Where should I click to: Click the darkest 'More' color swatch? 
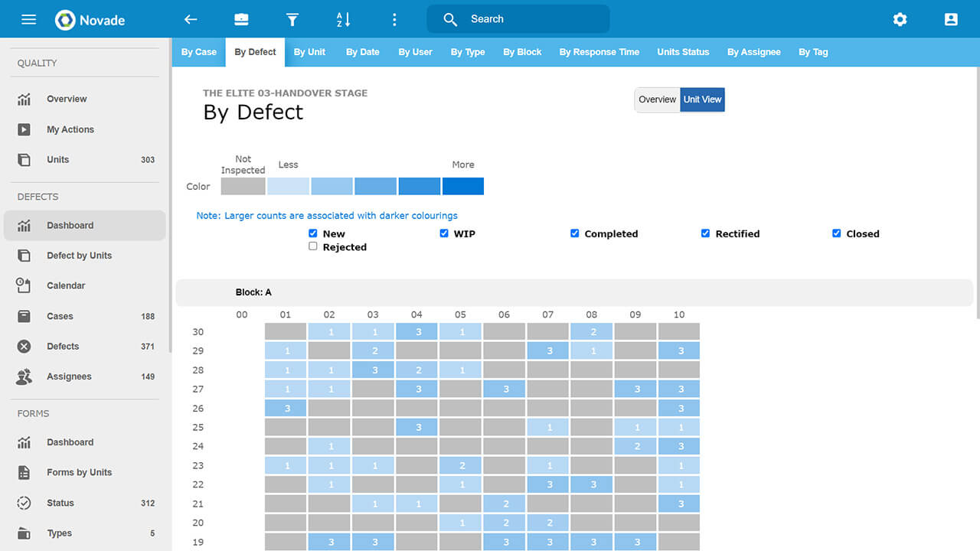tap(463, 186)
